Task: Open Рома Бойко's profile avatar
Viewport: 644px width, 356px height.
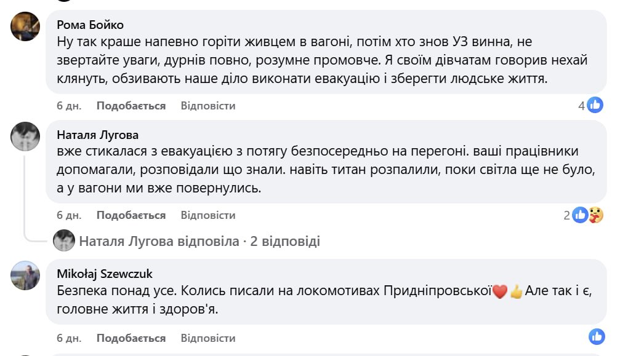Action: (25, 26)
